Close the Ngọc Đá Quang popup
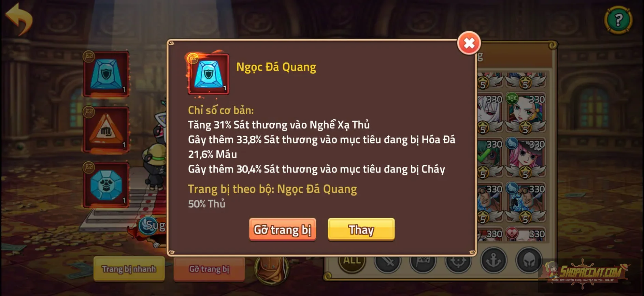 (x=469, y=43)
